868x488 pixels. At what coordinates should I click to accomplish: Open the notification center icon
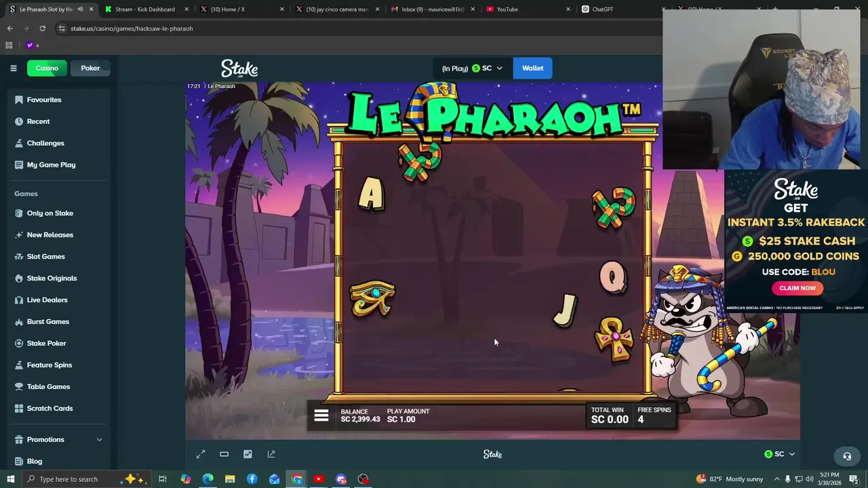854,479
